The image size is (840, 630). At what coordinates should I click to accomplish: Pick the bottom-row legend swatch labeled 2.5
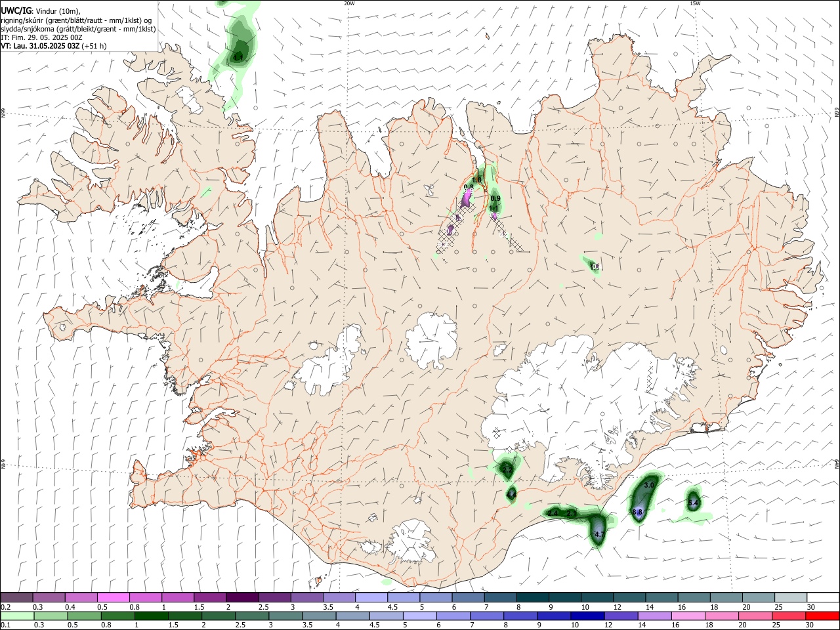click(251, 616)
